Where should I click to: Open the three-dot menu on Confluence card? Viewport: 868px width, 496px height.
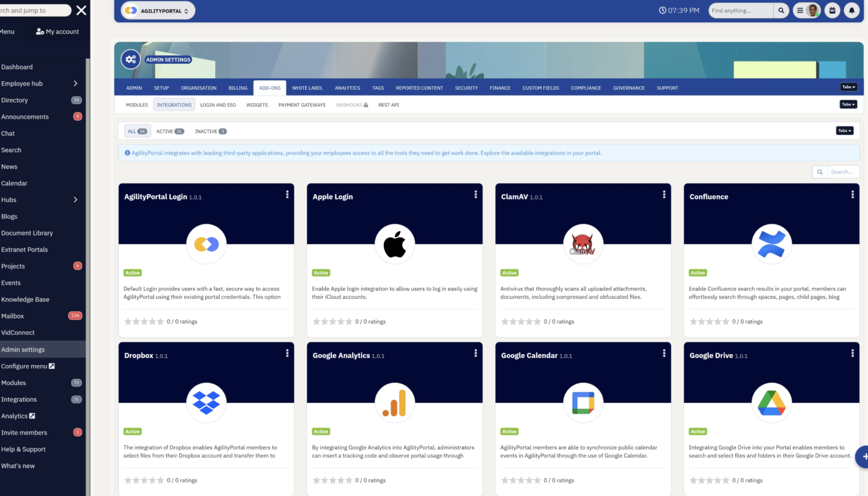(x=852, y=195)
